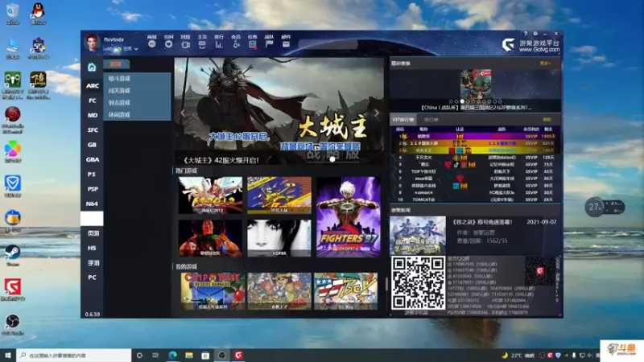Click the Windows Start button
This screenshot has height=362, width=644.
coord(8,355)
